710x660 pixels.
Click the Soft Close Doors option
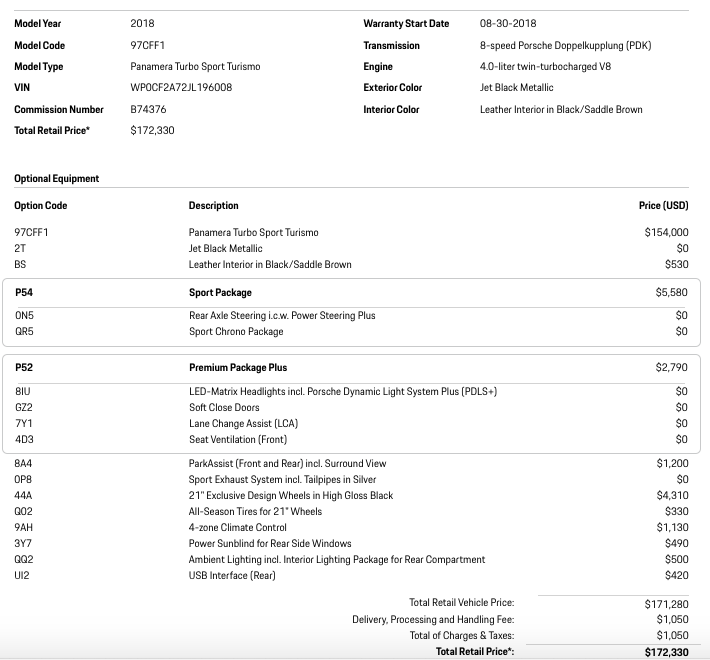pos(224,408)
